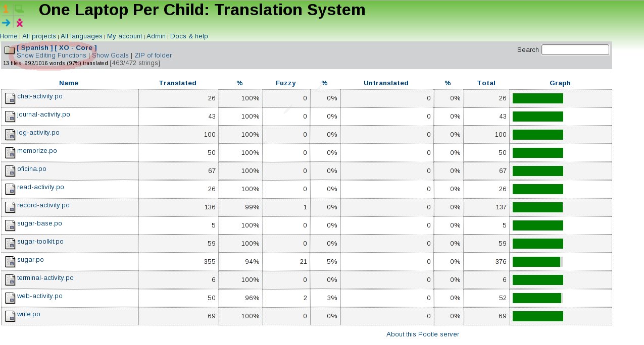Image resolution: width=644 pixels, height=345 pixels.
Task: Open the All projects menu item
Action: 39,36
